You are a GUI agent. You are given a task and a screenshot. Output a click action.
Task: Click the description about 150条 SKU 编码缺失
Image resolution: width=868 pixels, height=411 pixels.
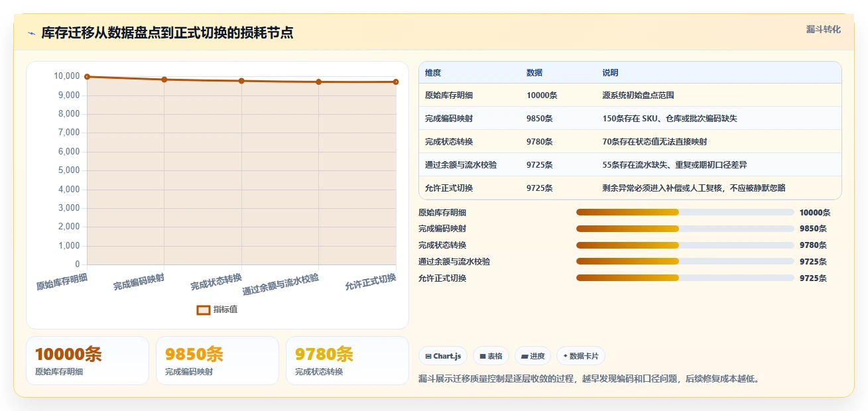(670, 119)
